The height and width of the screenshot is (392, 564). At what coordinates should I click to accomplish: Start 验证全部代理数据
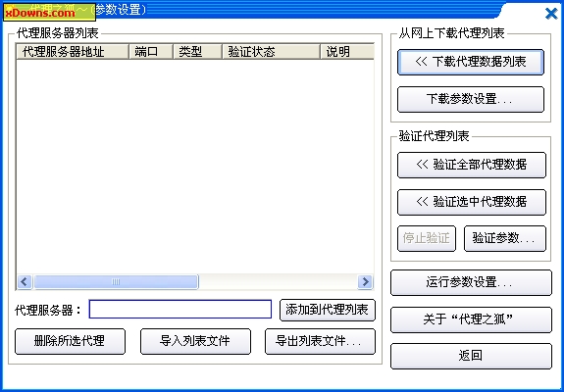click(472, 165)
